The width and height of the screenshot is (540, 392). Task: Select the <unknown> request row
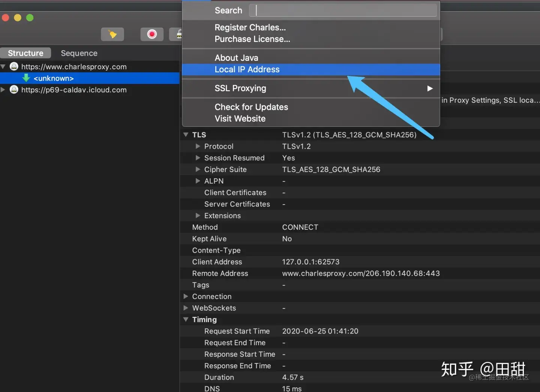[90, 78]
